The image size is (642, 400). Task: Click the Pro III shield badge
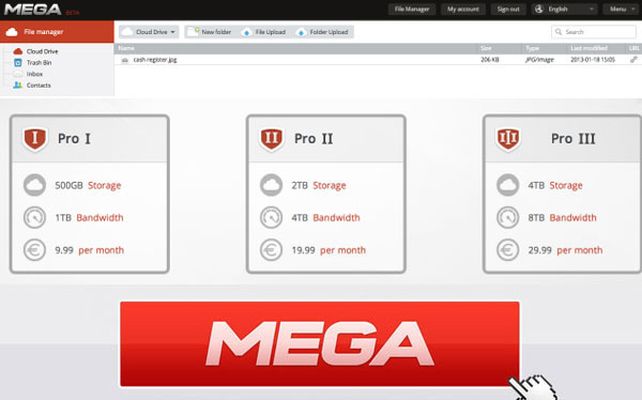pos(508,139)
